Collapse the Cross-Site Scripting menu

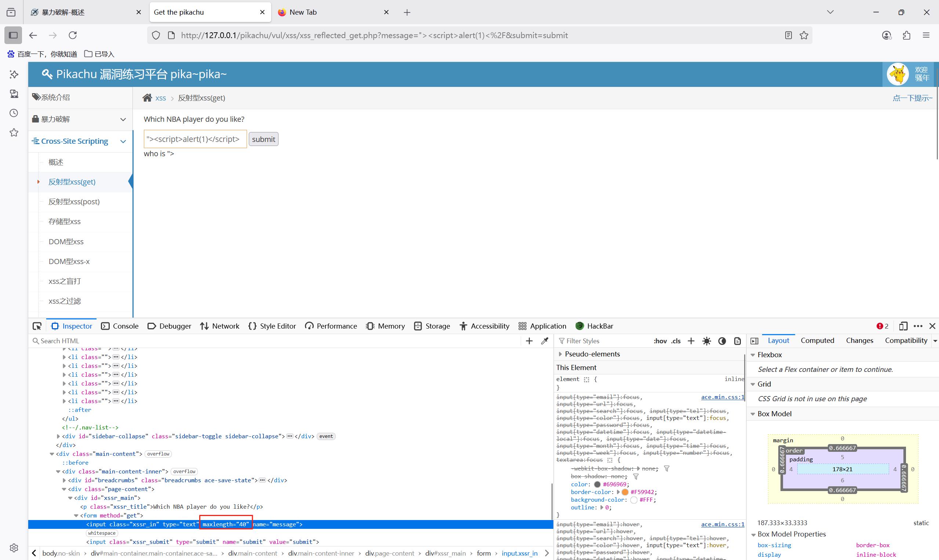click(80, 141)
